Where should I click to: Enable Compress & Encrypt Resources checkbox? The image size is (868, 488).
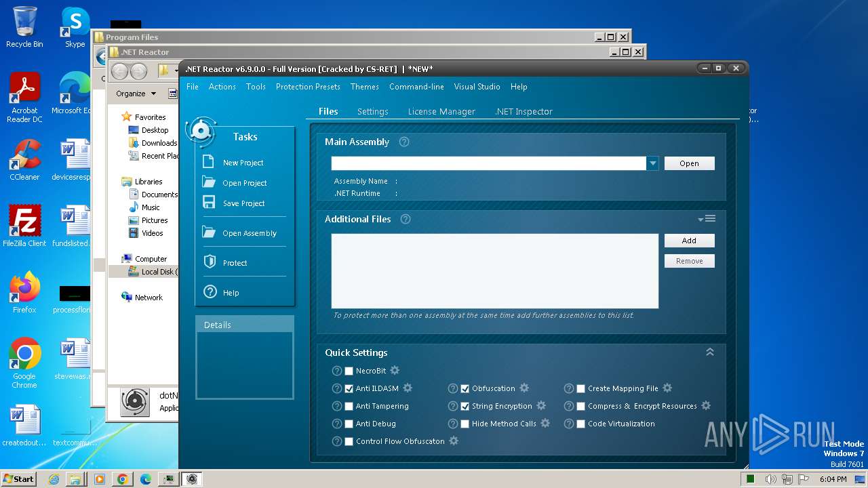click(580, 406)
